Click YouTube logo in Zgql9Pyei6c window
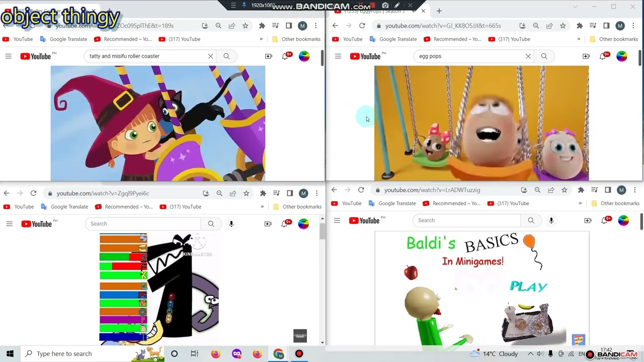 click(36, 224)
